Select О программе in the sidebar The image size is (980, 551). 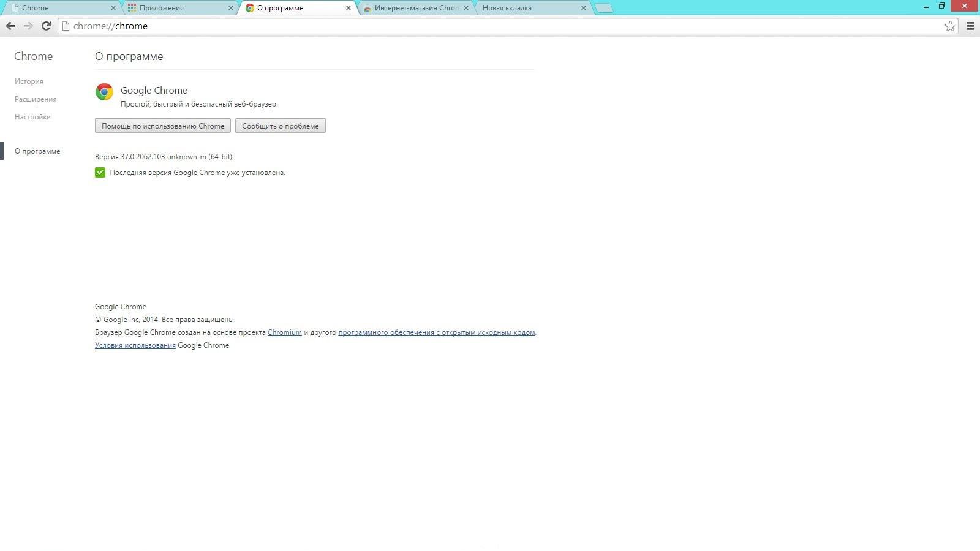(x=37, y=151)
